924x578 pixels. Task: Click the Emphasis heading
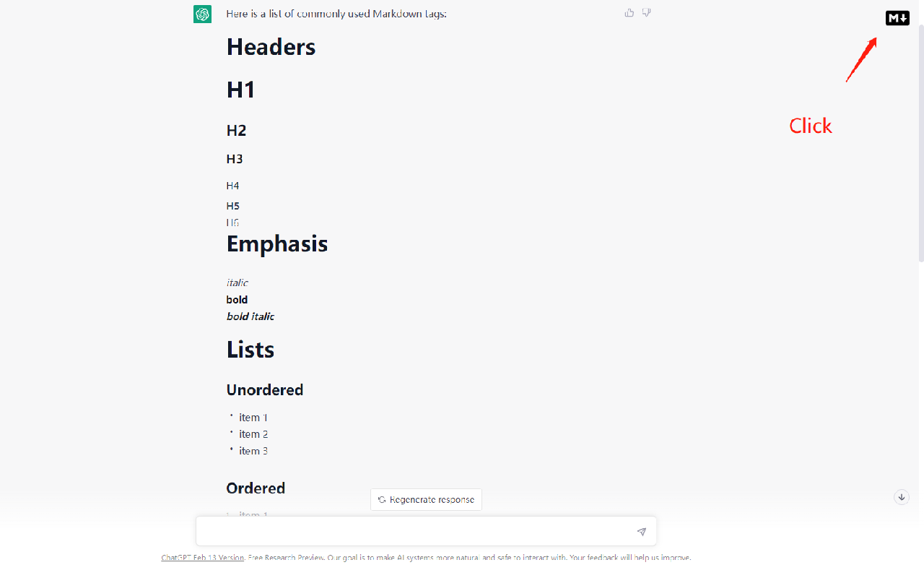click(277, 243)
